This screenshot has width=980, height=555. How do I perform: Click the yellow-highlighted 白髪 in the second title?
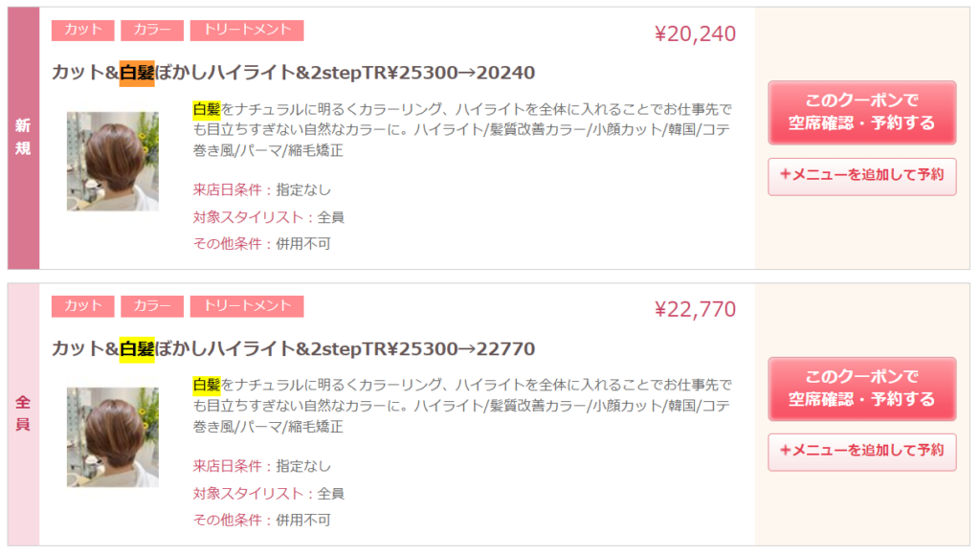[137, 348]
